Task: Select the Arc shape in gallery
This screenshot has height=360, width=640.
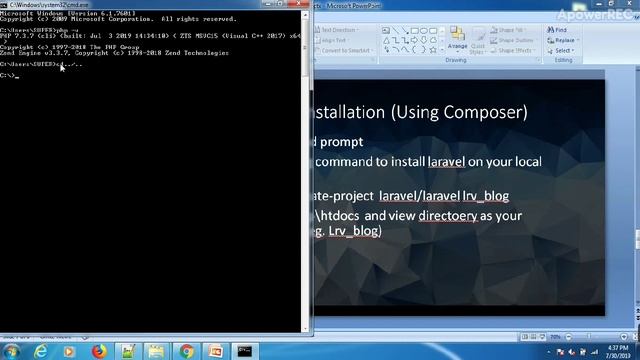Action: click(396, 50)
